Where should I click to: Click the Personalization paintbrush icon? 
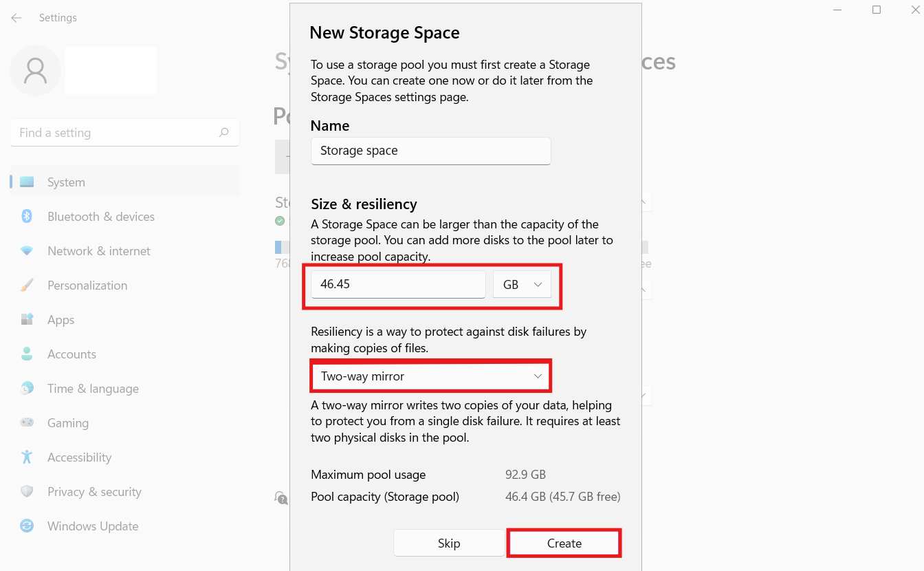point(27,285)
